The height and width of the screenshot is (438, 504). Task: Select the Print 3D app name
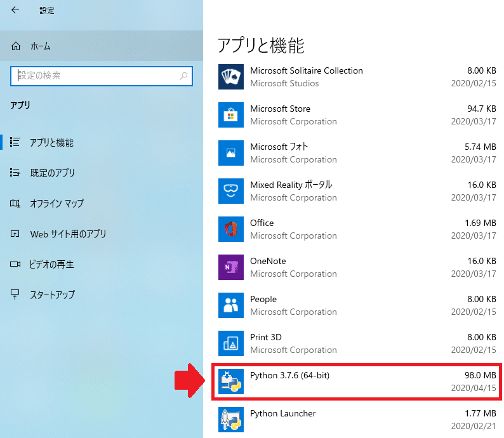click(265, 337)
